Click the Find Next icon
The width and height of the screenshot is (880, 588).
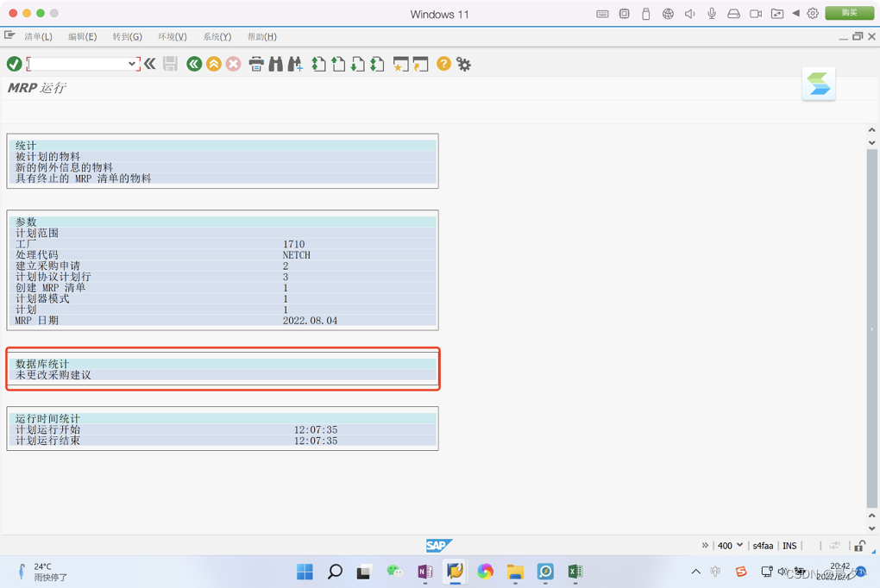[294, 63]
